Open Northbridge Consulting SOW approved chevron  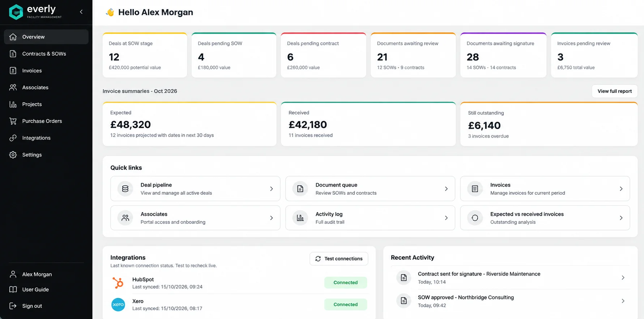point(623,301)
